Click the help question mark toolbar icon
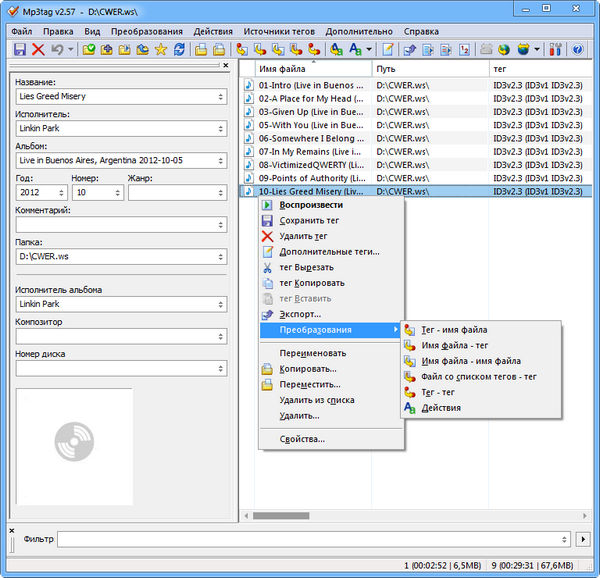 pos(577,49)
